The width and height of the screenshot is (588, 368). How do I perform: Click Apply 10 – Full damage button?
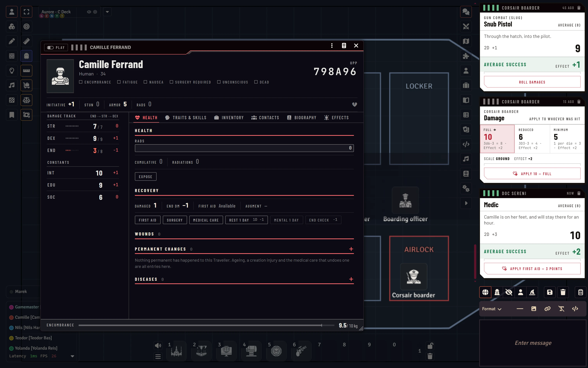click(x=532, y=174)
